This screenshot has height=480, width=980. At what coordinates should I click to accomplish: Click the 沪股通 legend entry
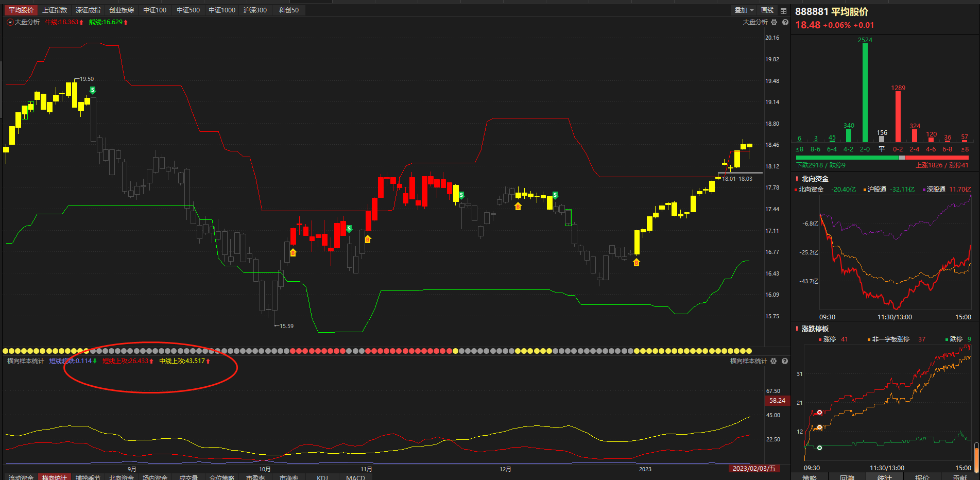[889, 190]
